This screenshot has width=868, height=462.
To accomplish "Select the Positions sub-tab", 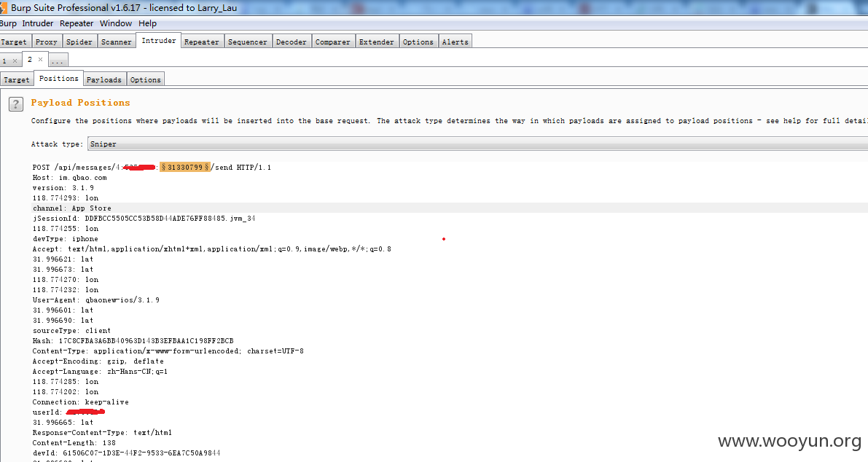I will (x=59, y=79).
